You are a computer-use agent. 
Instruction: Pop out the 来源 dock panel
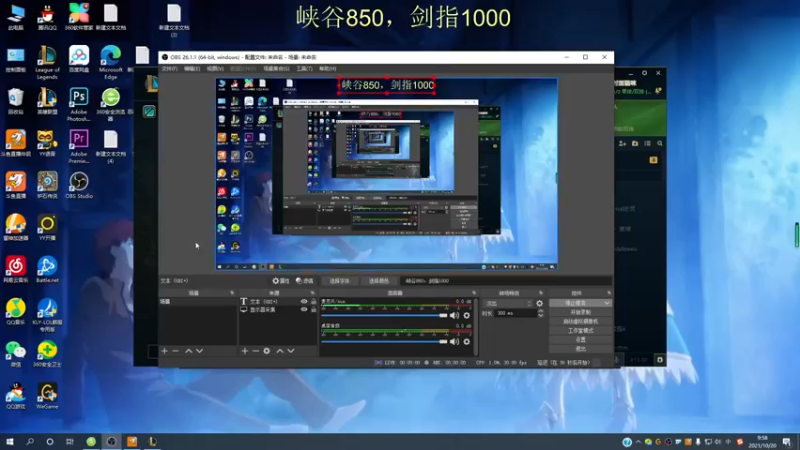[313, 293]
